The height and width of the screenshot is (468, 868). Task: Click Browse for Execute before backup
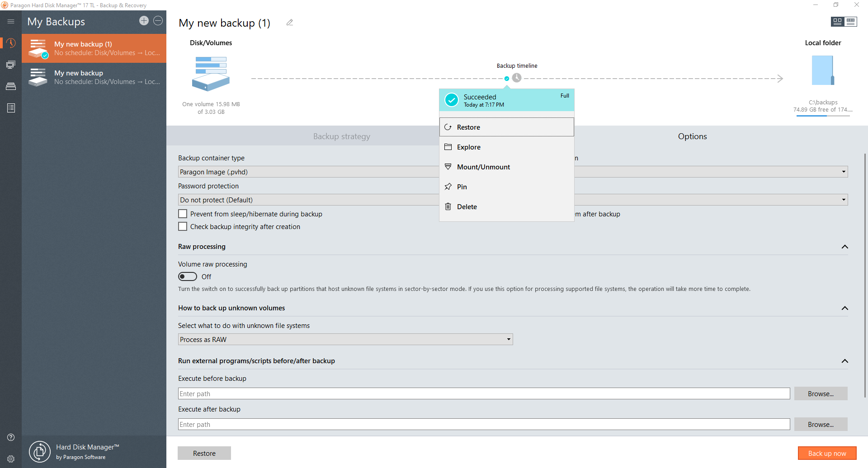click(x=821, y=394)
